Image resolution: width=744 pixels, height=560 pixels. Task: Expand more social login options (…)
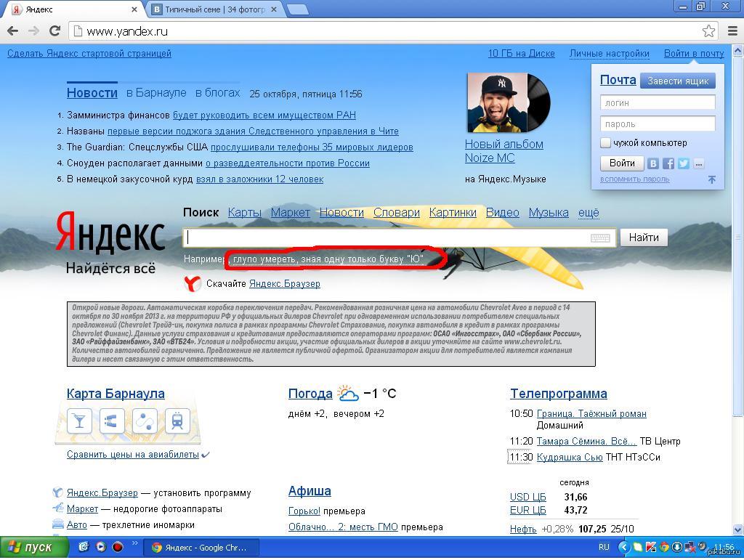(699, 163)
